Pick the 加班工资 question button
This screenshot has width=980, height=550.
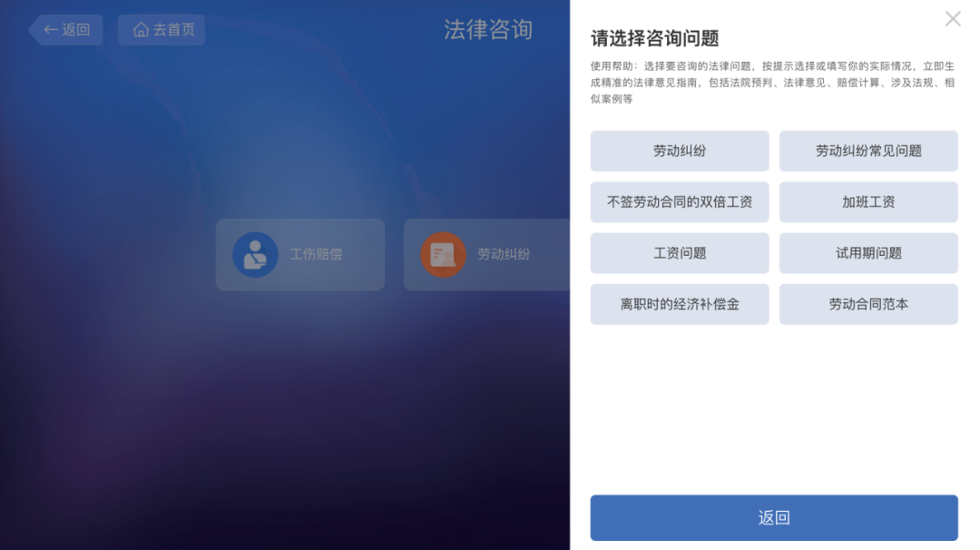[x=868, y=201]
